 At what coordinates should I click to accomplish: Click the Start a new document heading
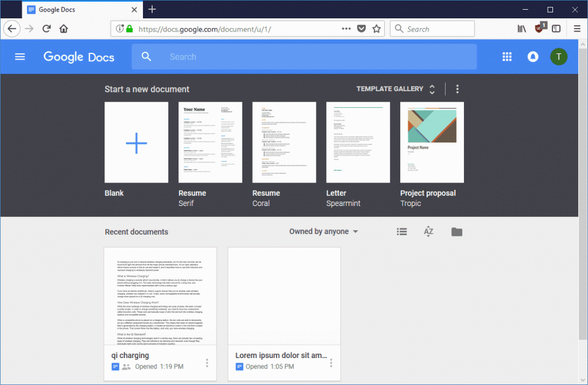coord(147,89)
